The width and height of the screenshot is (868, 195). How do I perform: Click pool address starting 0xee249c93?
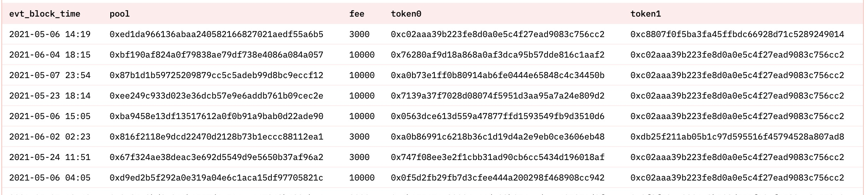(x=216, y=96)
